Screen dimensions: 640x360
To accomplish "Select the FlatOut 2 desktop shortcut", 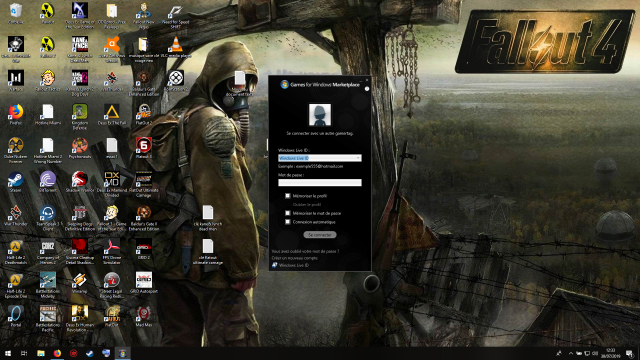I will tap(144, 114).
